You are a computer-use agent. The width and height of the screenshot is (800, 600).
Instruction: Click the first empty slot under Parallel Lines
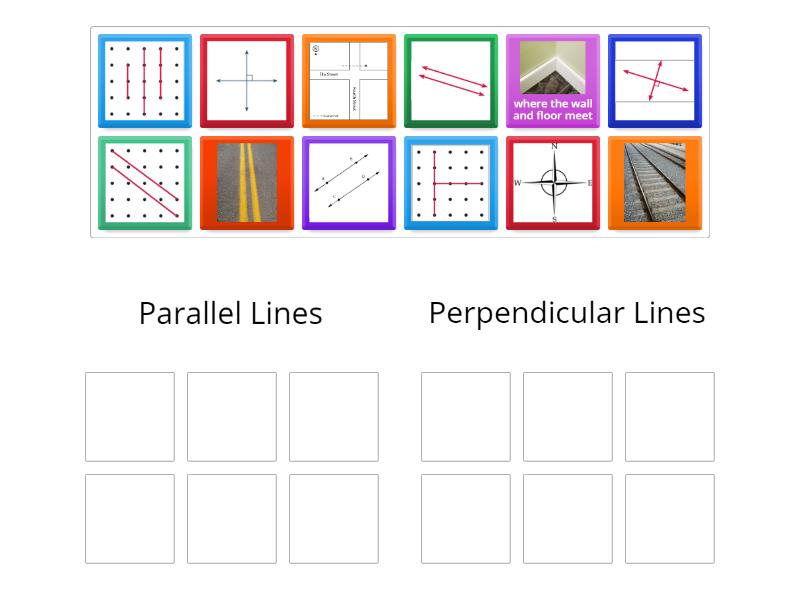(x=129, y=416)
